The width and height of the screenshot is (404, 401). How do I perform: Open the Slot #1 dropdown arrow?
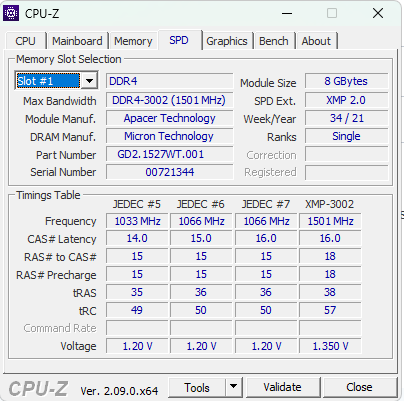[89, 81]
